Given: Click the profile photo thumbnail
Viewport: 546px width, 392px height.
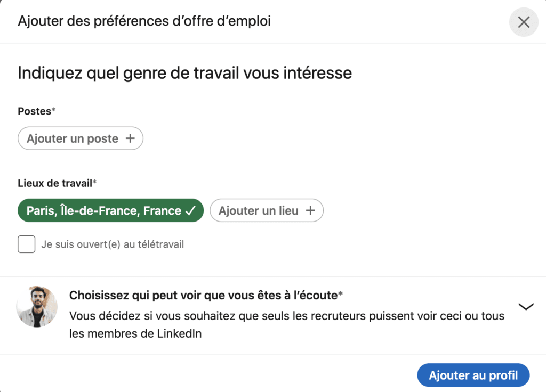Looking at the screenshot, I should coord(37,306).
